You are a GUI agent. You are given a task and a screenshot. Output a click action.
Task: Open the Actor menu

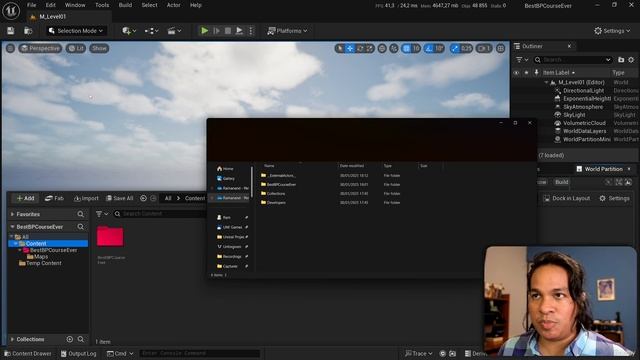tap(173, 5)
